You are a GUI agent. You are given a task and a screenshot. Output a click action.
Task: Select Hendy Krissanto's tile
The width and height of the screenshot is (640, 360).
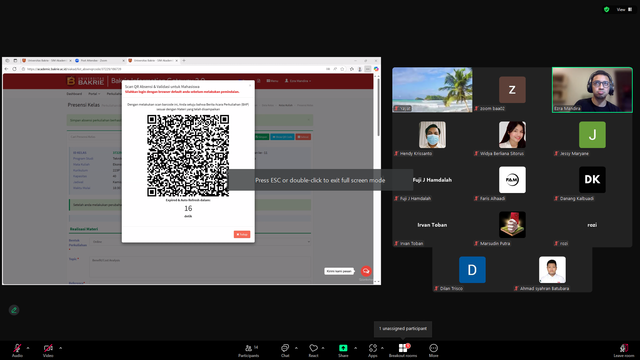(x=432, y=135)
